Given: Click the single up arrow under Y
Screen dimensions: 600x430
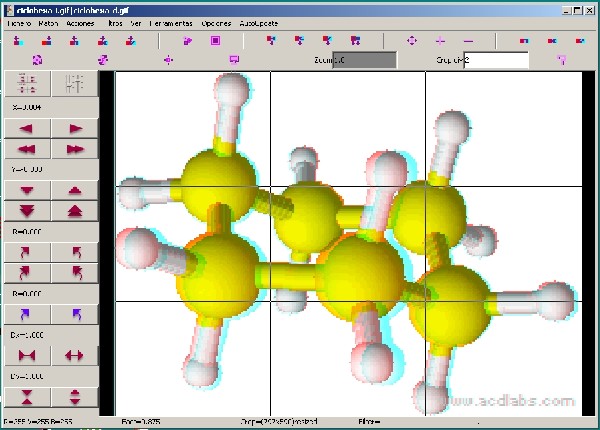Looking at the screenshot, I should 75,189.
